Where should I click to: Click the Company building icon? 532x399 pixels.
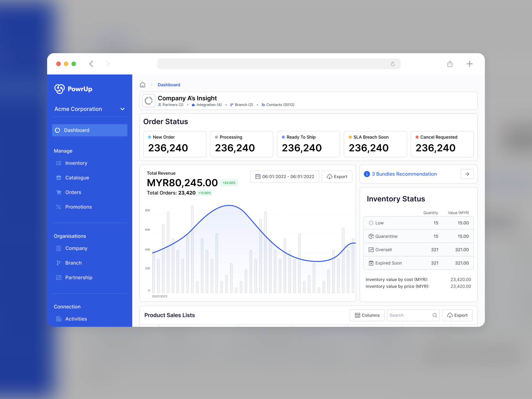click(x=59, y=248)
